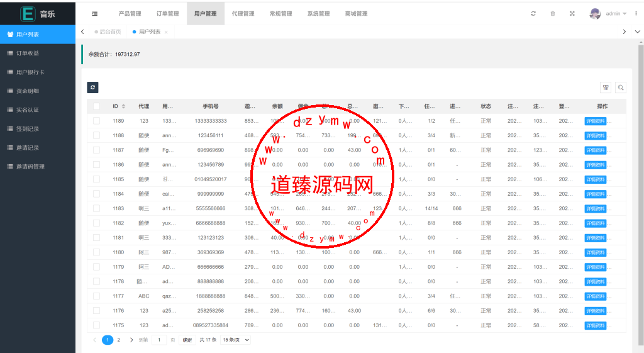Open the 代理管理 top menu

click(243, 14)
